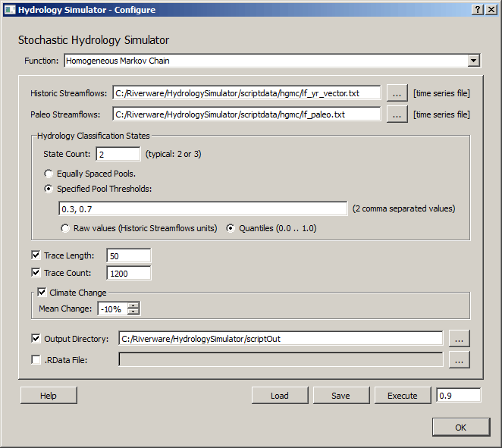Click the Output Directory path field
The image size is (502, 448).
[281, 339]
